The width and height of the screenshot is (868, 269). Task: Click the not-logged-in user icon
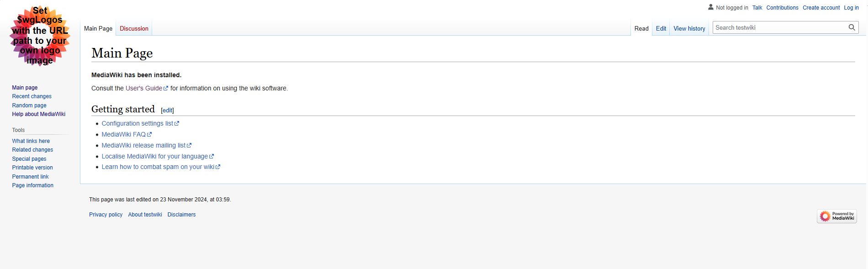pyautogui.click(x=711, y=7)
